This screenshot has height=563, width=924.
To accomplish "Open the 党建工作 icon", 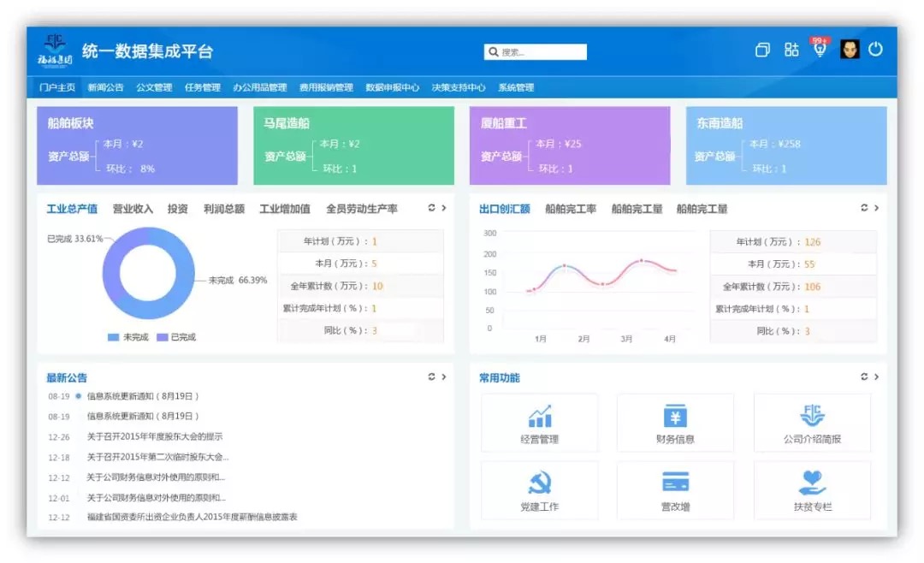I will pyautogui.click(x=539, y=483).
